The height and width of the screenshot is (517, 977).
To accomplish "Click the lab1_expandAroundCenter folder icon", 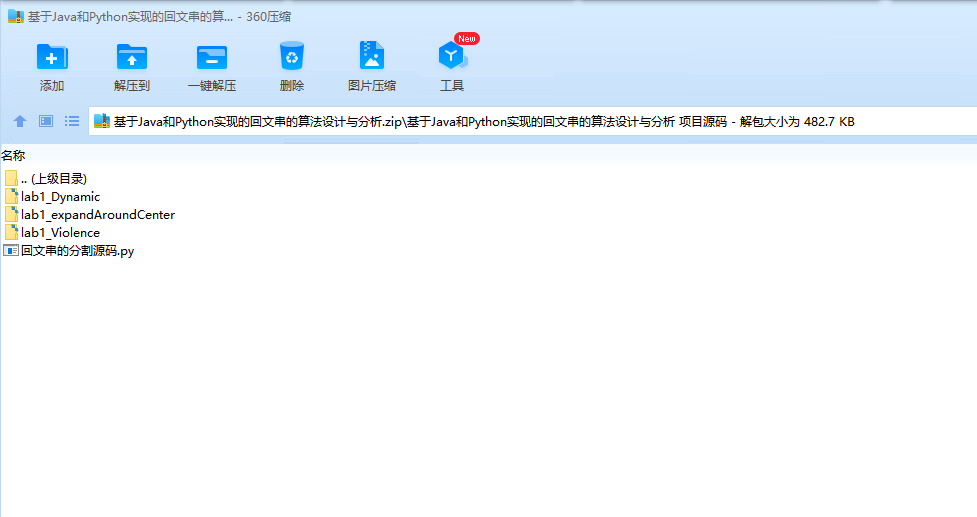I will 11,215.
